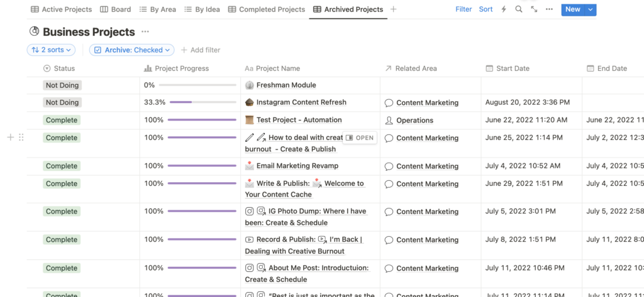
Task: Switch to the By Idea view tab
Action: [202, 9]
